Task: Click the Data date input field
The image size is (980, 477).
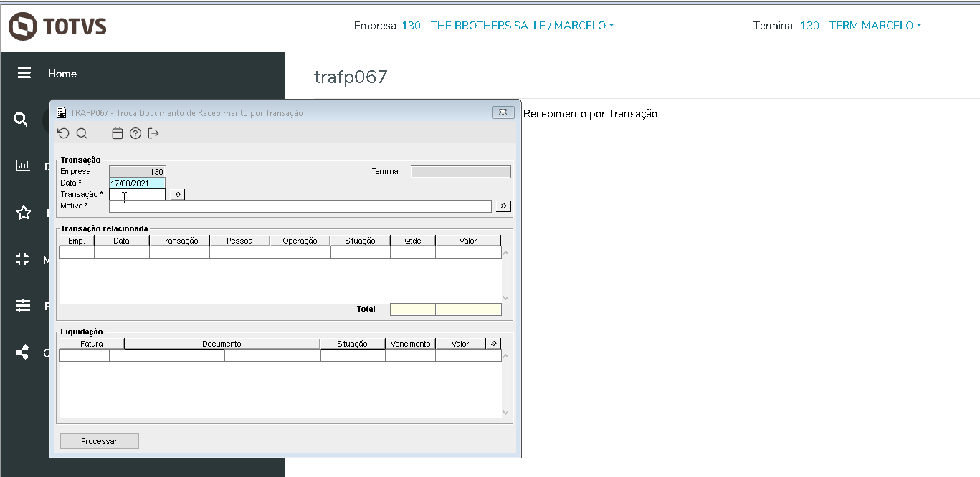Action: click(x=137, y=183)
